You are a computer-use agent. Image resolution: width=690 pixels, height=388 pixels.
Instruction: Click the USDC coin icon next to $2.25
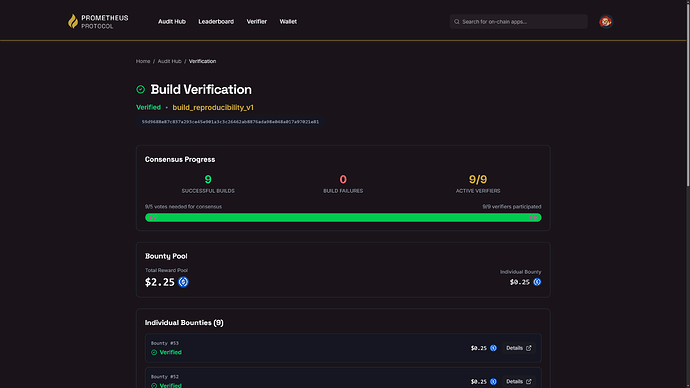click(x=184, y=282)
